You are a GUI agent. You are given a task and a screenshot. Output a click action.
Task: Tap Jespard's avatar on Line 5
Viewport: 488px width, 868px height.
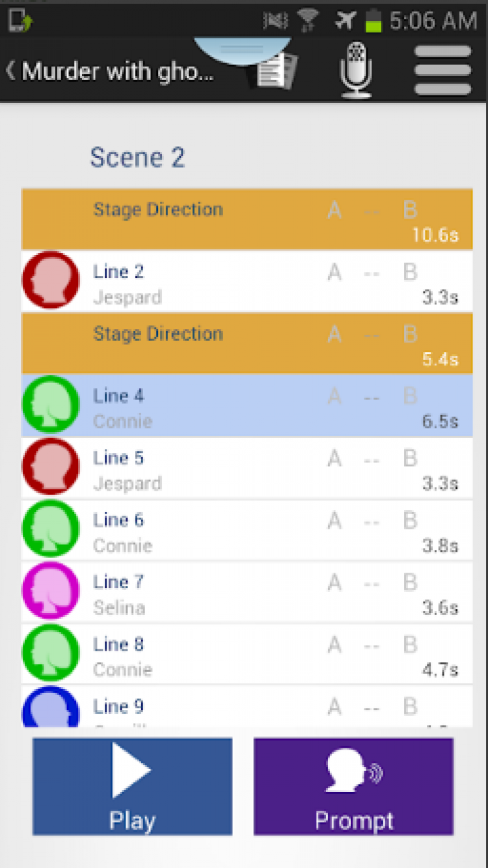[x=50, y=467]
